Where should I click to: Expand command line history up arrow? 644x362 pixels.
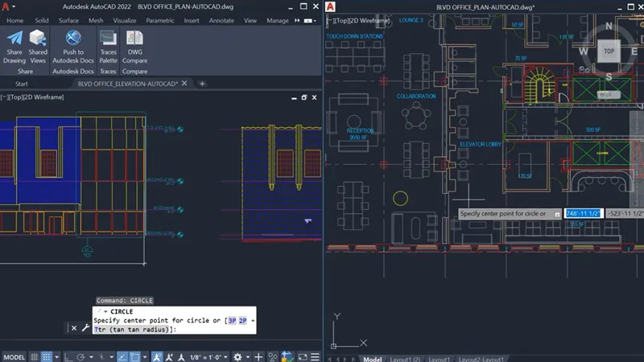[253, 320]
